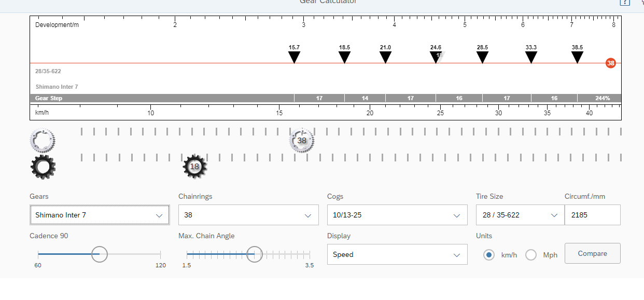Select the Mph units radio button
Screen dimensions: 644x300
tap(531, 255)
